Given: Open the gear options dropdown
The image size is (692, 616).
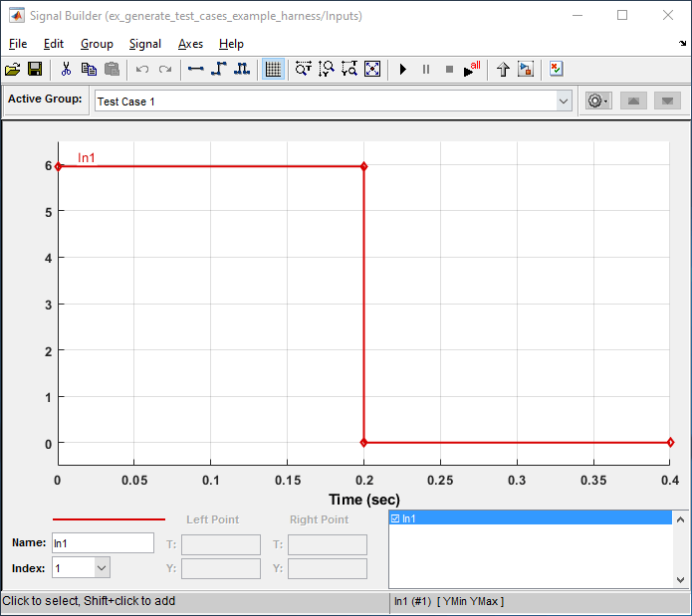Looking at the screenshot, I should click(x=598, y=101).
